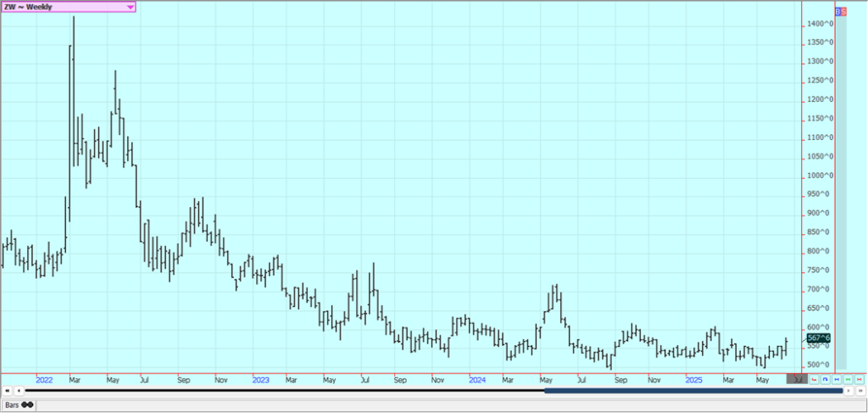868x413 pixels.
Task: Click the vertical strip below B S buttons
Action: pyautogui.click(x=841, y=193)
